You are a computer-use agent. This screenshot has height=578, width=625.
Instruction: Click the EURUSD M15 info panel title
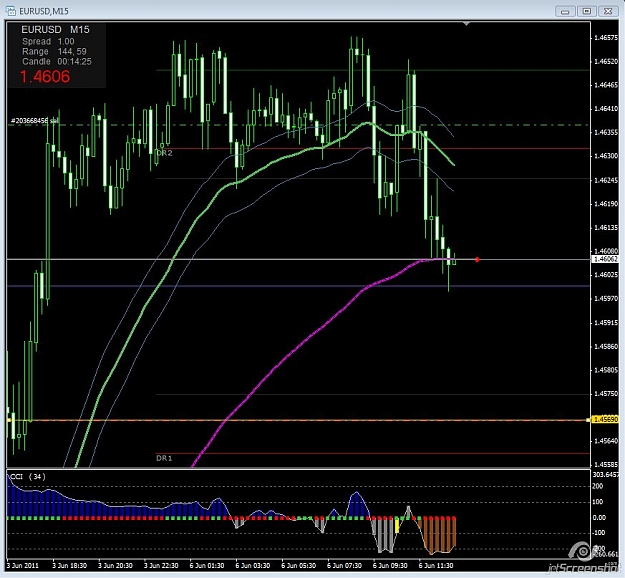pos(55,29)
